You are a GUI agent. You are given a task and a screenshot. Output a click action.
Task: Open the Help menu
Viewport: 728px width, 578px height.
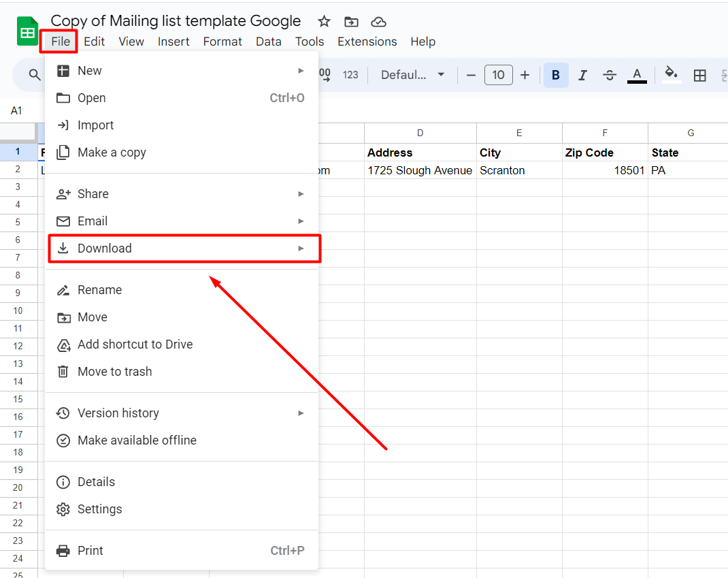click(423, 42)
